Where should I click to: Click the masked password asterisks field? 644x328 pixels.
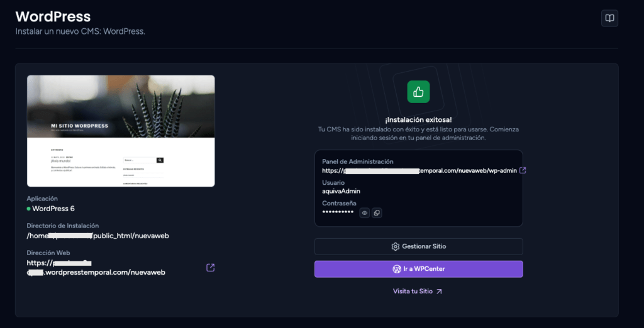(338, 212)
